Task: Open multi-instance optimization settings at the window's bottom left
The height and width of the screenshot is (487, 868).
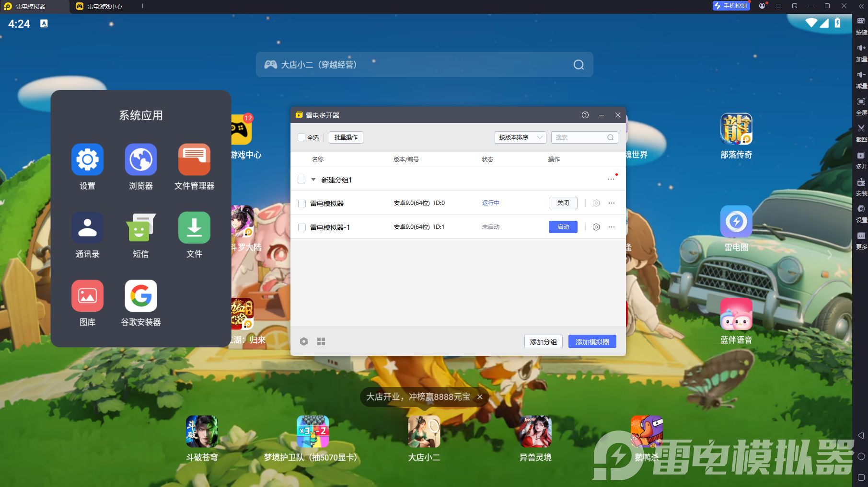Action: tap(304, 341)
